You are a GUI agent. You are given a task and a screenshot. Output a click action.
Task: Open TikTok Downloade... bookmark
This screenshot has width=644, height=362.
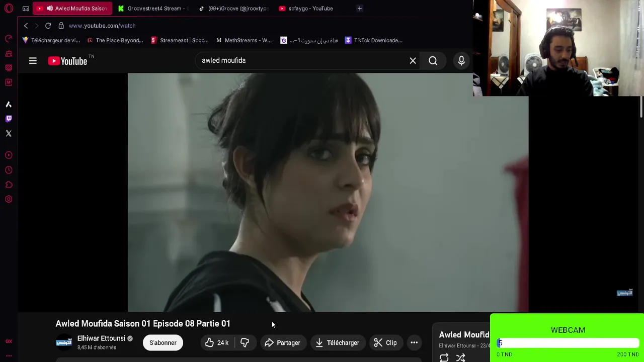373,40
